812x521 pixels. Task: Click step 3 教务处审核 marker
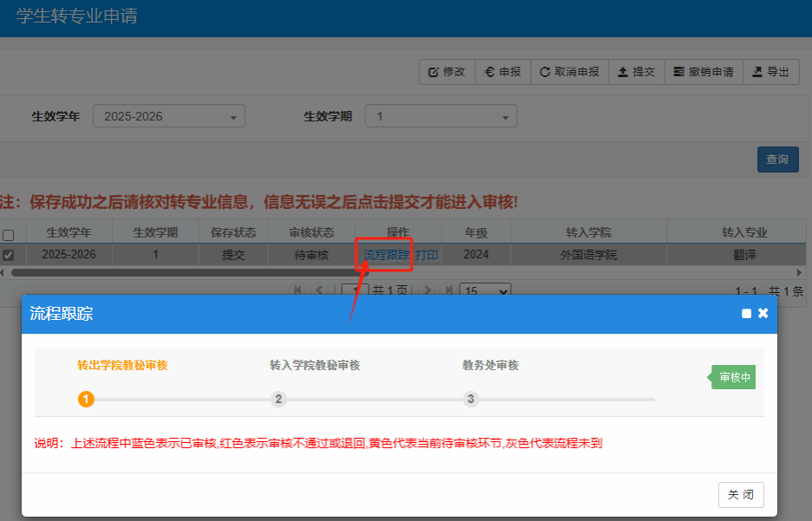tap(471, 399)
